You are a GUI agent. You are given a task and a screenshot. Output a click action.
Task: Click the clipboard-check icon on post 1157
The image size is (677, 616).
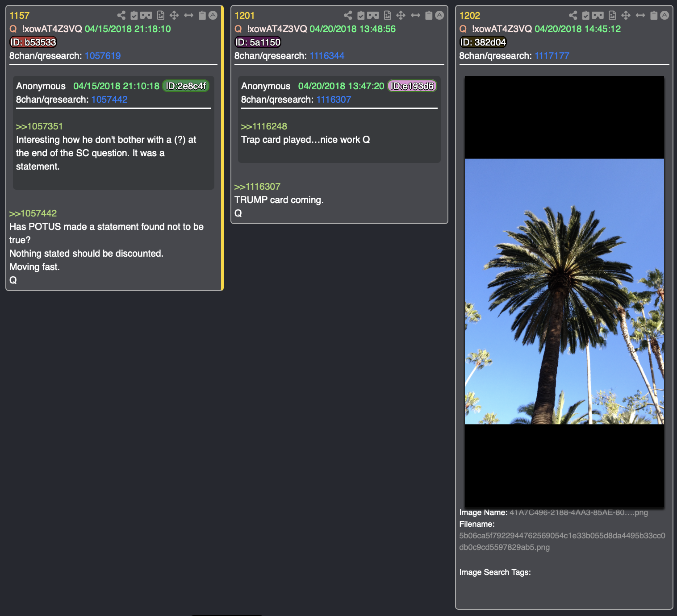point(134,16)
